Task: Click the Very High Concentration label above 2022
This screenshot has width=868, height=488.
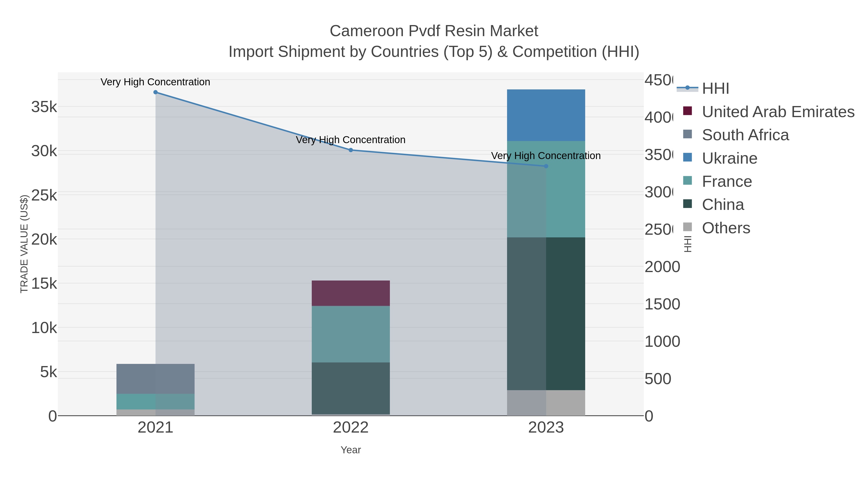Action: coord(351,140)
